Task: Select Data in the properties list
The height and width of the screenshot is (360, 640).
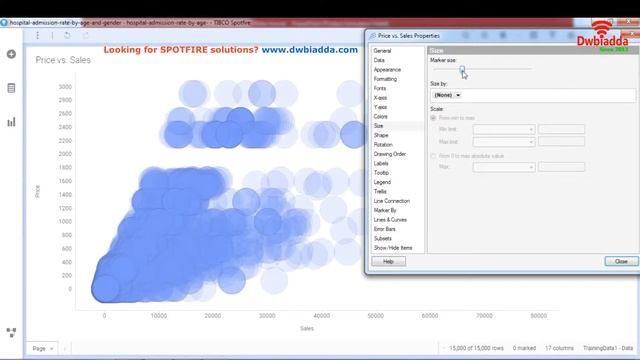Action: point(379,60)
